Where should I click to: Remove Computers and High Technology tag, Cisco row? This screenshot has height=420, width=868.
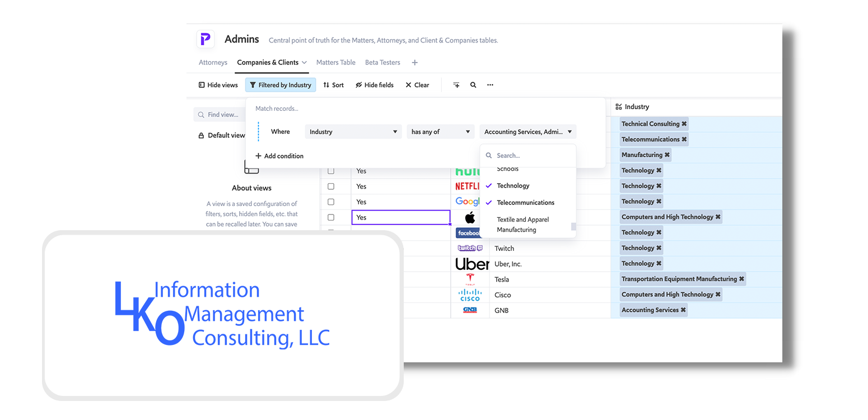pyautogui.click(x=718, y=295)
